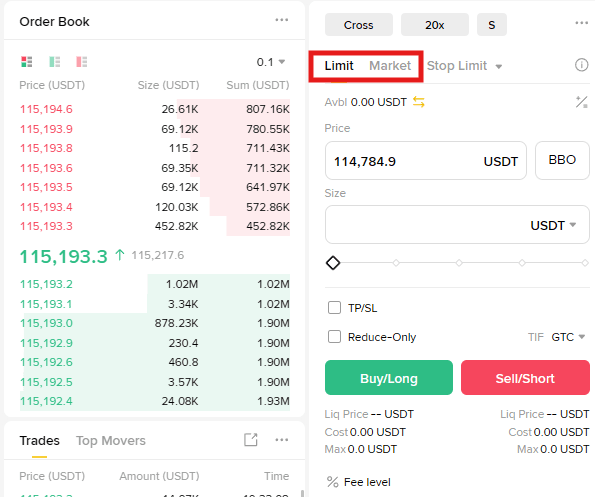
Task: Switch to the Top Movers tab
Action: pos(111,440)
